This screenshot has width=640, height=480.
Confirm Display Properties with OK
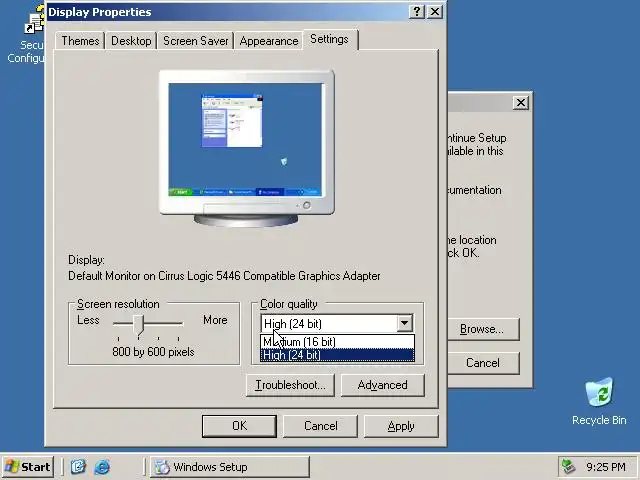coord(239,426)
